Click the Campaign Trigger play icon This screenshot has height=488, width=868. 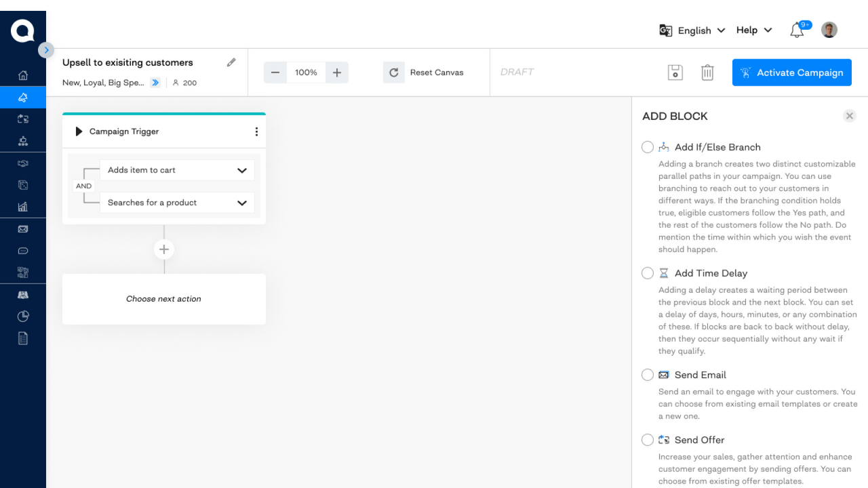[79, 131]
